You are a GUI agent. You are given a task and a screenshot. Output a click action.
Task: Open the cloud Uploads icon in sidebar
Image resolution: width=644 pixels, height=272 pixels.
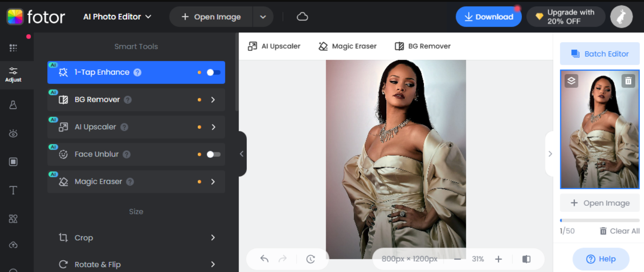(13, 245)
